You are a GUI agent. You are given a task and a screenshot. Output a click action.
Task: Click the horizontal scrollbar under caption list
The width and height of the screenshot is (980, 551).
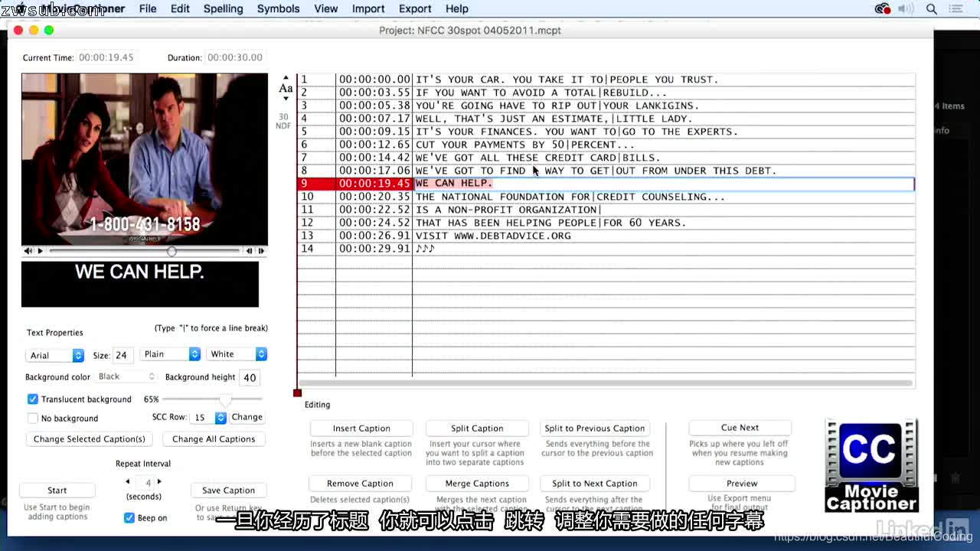[605, 383]
